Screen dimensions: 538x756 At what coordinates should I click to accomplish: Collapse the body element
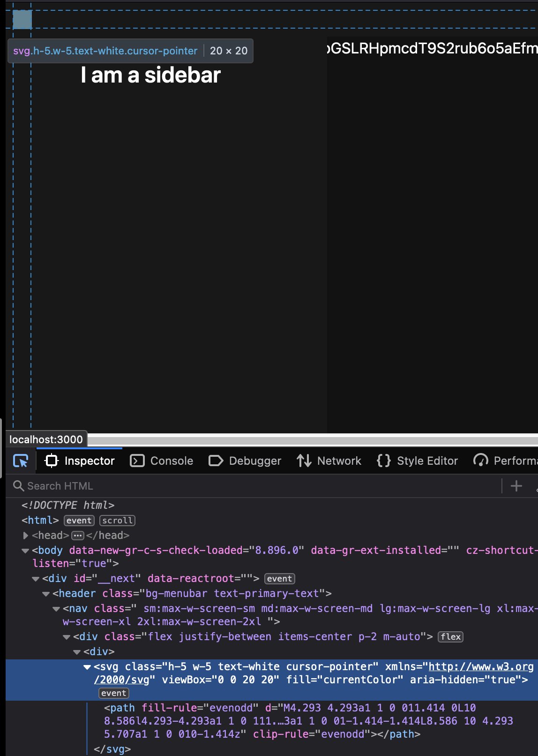coord(25,551)
